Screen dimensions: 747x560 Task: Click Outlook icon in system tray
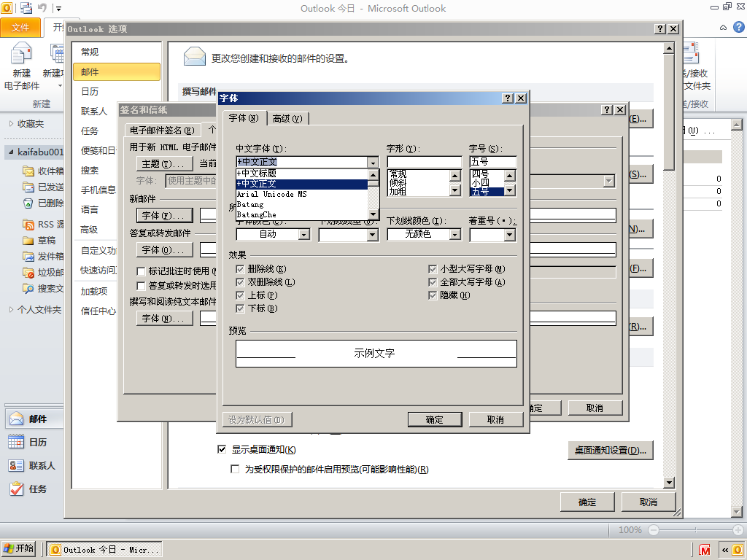[738, 550]
